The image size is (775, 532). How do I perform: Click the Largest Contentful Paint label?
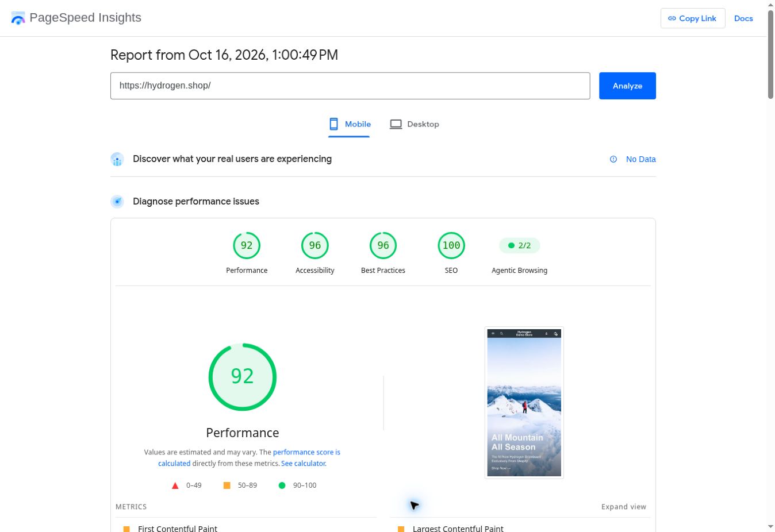(458, 529)
